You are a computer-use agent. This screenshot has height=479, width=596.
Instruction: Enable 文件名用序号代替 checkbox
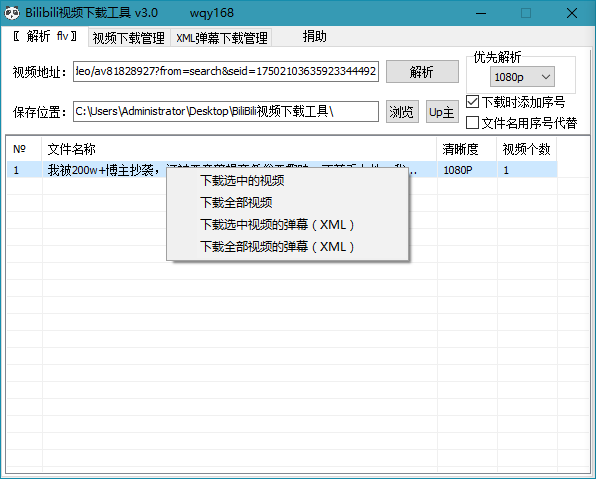click(472, 122)
